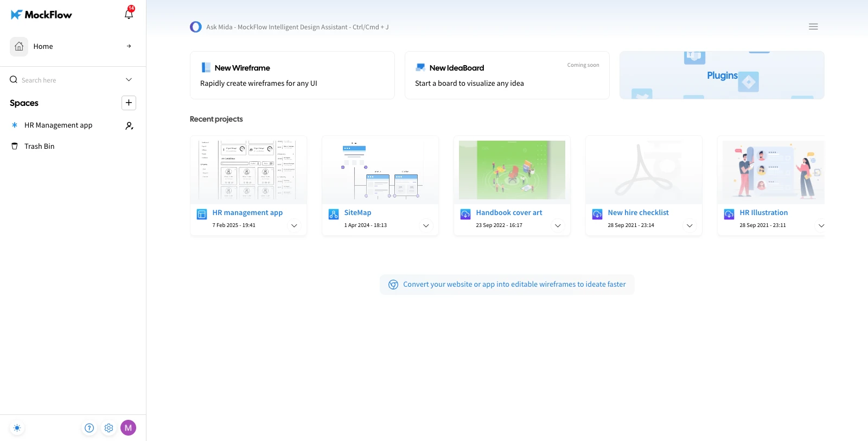The height and width of the screenshot is (441, 868).
Task: Click the Mida assistant circle icon
Action: pyautogui.click(x=196, y=27)
